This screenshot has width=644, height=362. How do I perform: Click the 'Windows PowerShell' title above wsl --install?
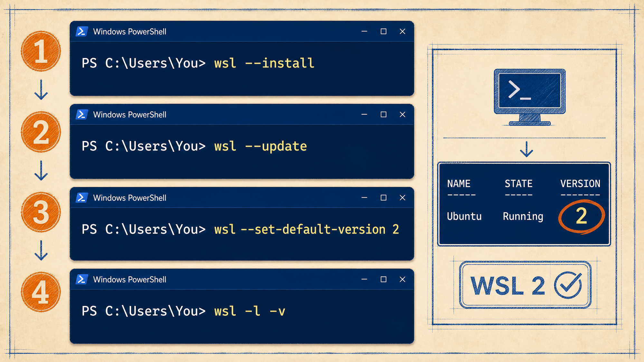(x=130, y=32)
